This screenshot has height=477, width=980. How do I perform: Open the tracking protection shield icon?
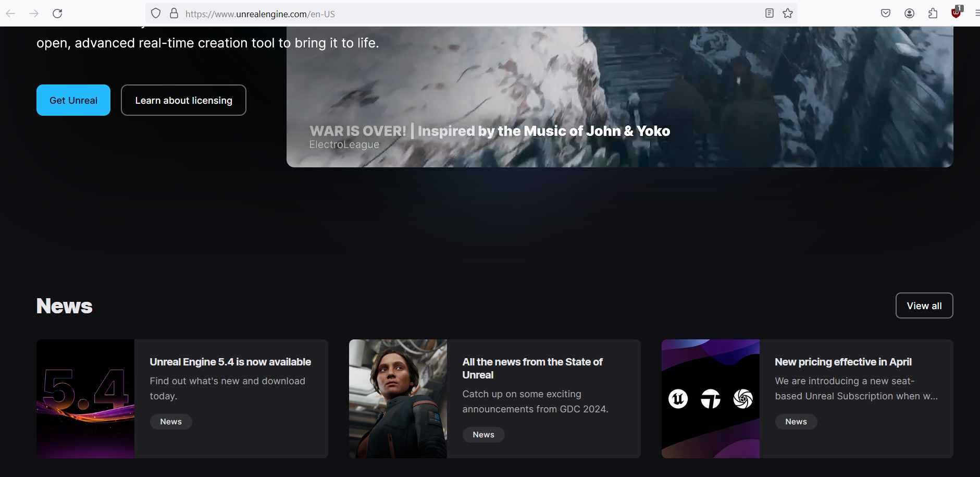tap(155, 14)
